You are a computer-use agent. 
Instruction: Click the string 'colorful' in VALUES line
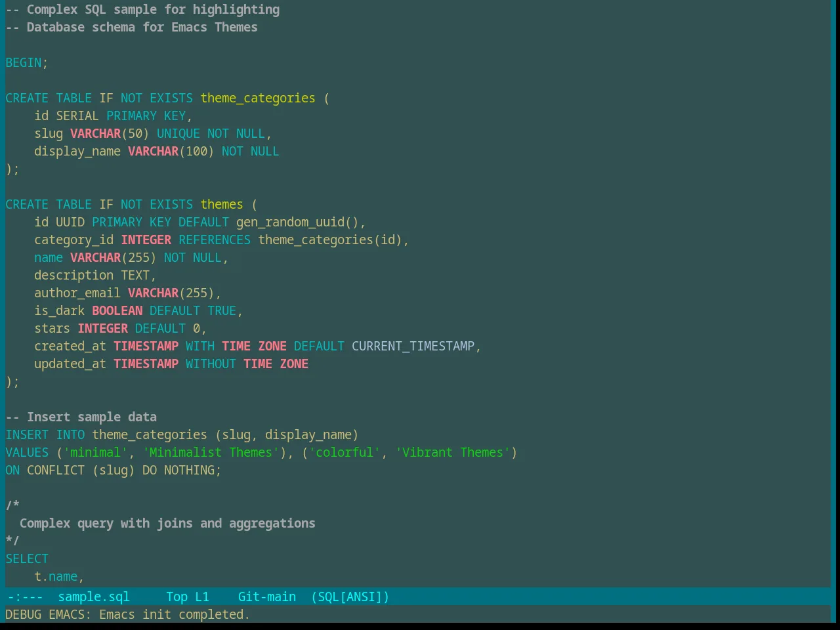[x=345, y=452]
